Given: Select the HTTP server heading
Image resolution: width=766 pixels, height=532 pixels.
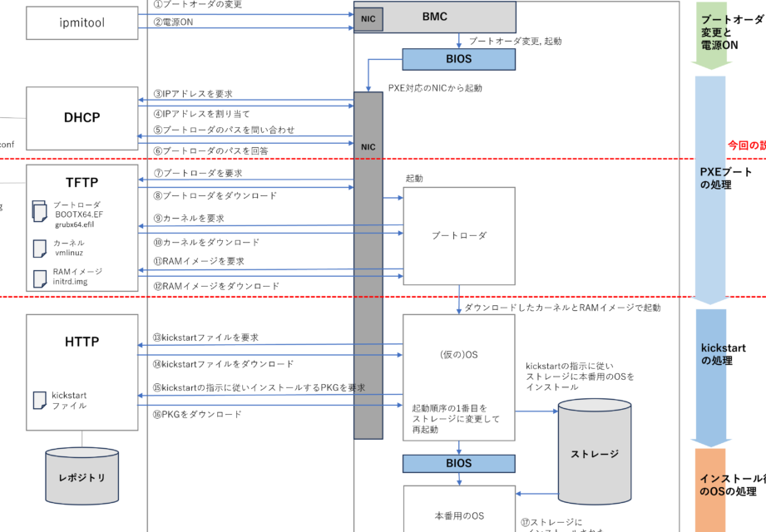Looking at the screenshot, I should point(82,342).
